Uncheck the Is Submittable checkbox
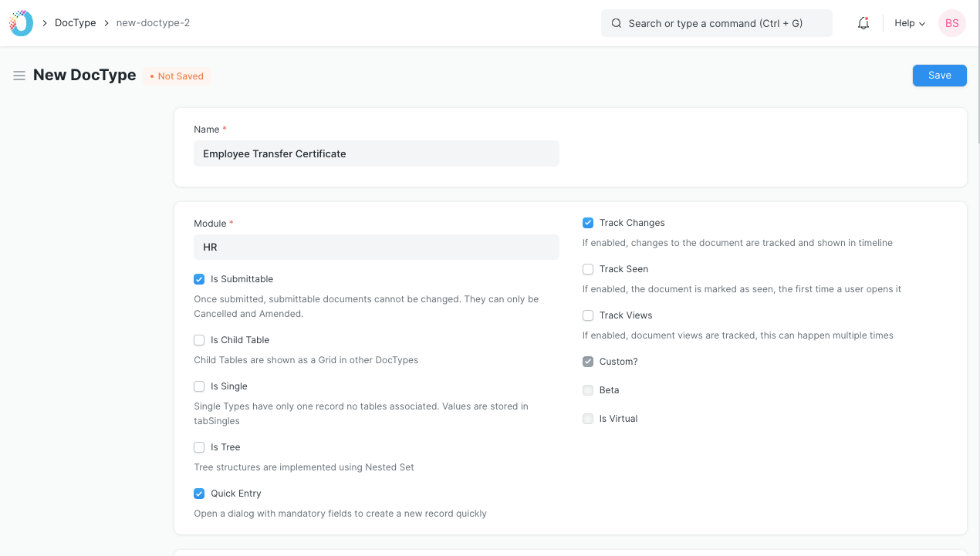This screenshot has width=980, height=556. tap(199, 279)
